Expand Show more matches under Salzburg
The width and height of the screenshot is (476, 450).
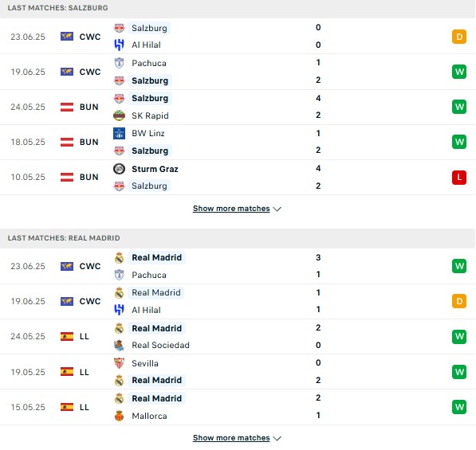tap(231, 209)
